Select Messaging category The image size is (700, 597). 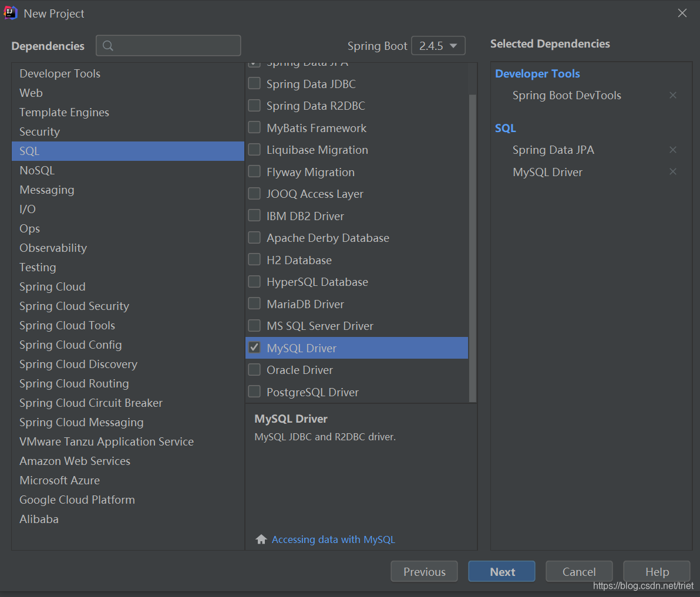click(x=127, y=190)
